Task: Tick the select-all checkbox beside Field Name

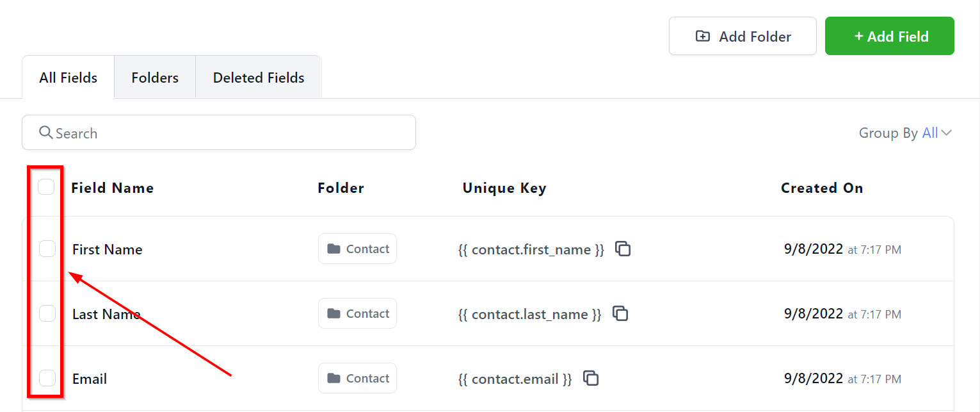Action: point(46,187)
